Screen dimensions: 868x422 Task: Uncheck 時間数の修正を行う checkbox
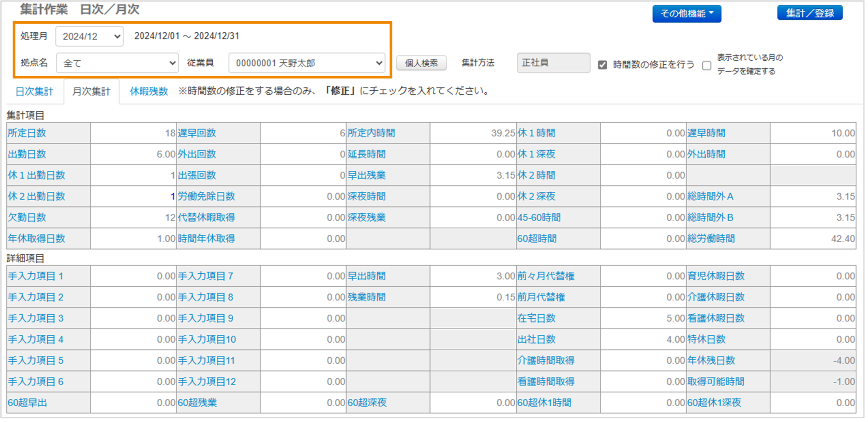[x=602, y=65]
